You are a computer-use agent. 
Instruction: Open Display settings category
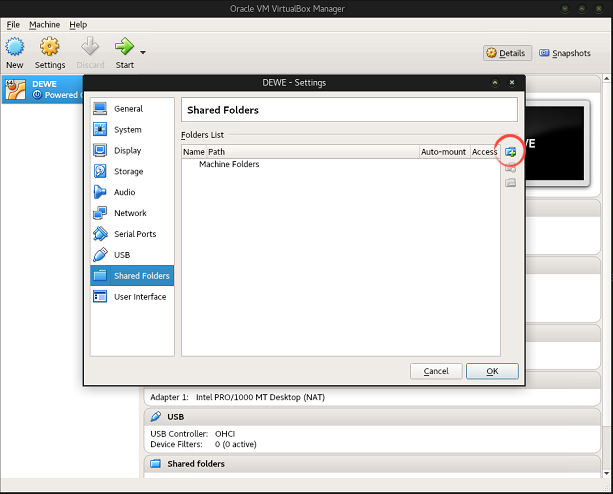click(132, 150)
